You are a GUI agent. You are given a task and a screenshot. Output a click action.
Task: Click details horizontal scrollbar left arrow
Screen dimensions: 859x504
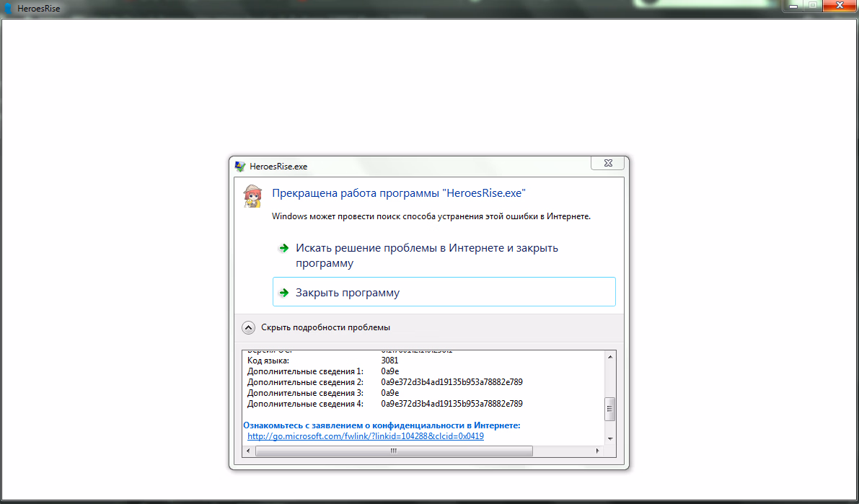[x=248, y=451]
